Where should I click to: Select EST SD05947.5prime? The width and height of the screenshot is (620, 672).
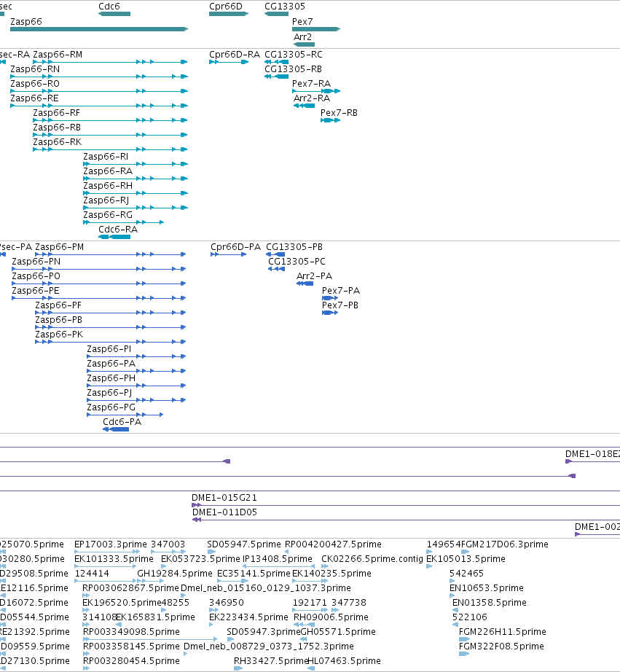click(211, 552)
